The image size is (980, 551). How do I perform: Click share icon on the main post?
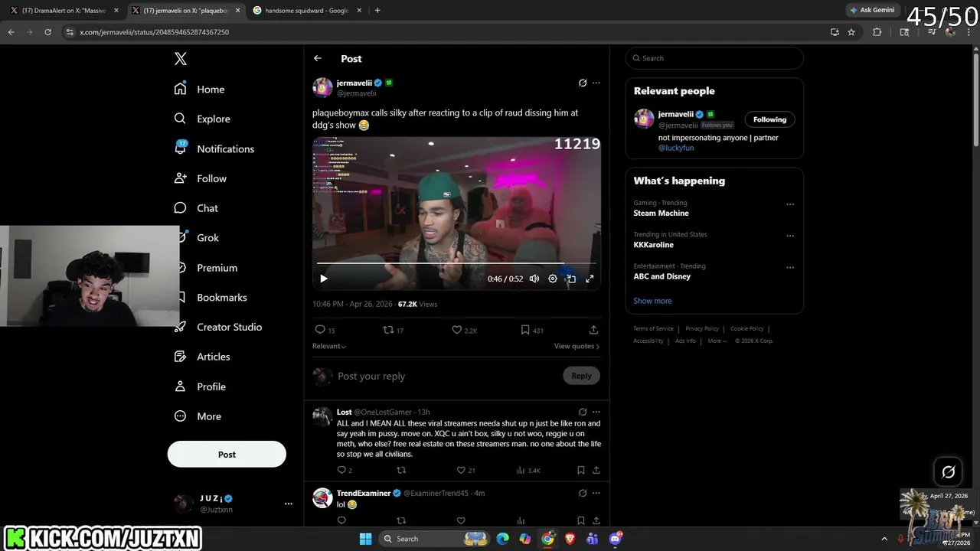pyautogui.click(x=593, y=330)
